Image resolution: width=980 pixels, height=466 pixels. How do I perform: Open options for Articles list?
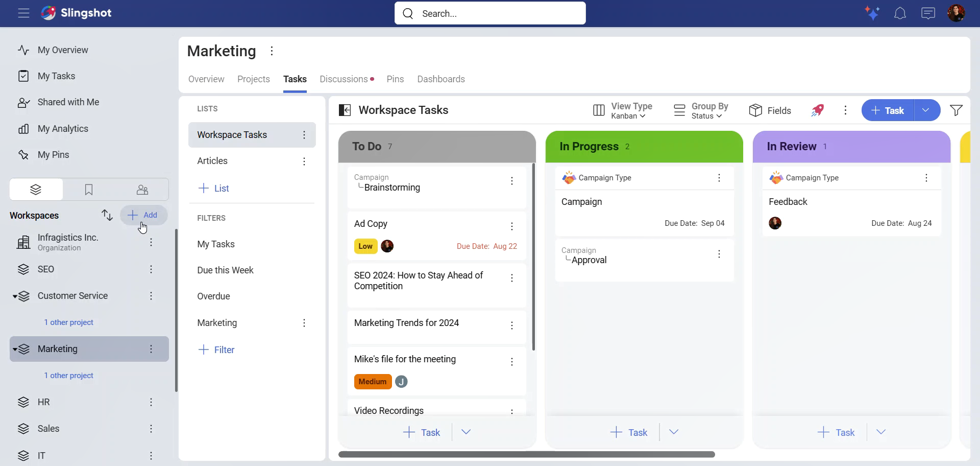click(304, 161)
